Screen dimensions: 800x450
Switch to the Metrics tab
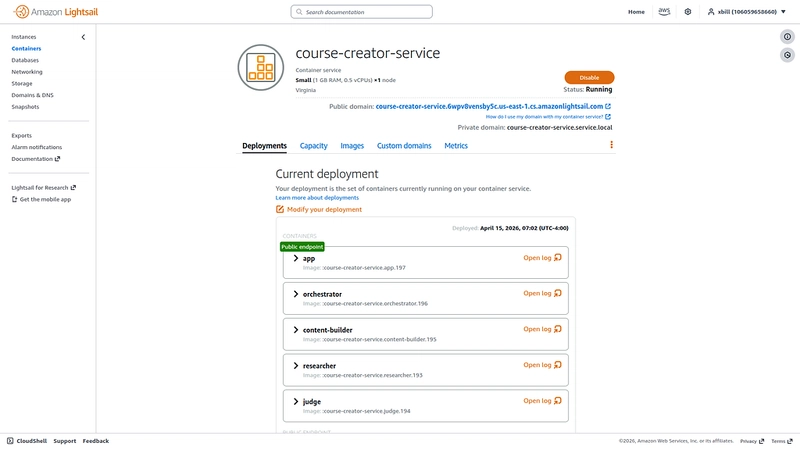coord(456,146)
